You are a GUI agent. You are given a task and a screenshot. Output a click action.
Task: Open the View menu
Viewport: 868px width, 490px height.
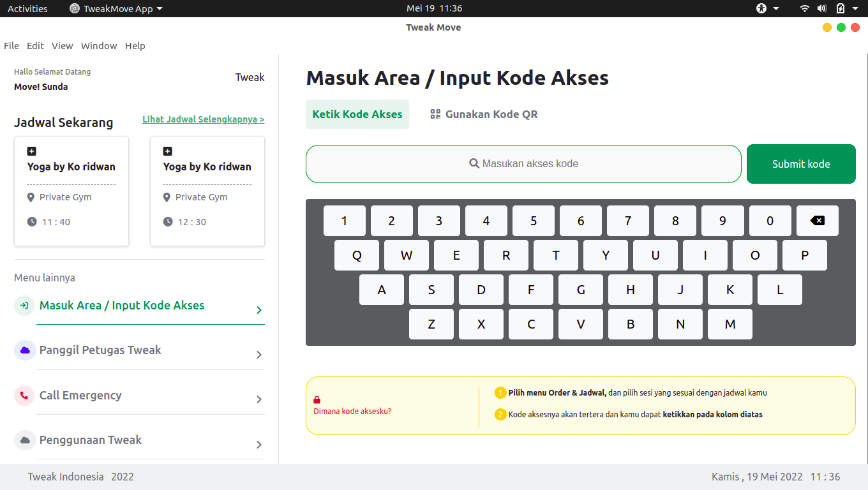(x=63, y=46)
